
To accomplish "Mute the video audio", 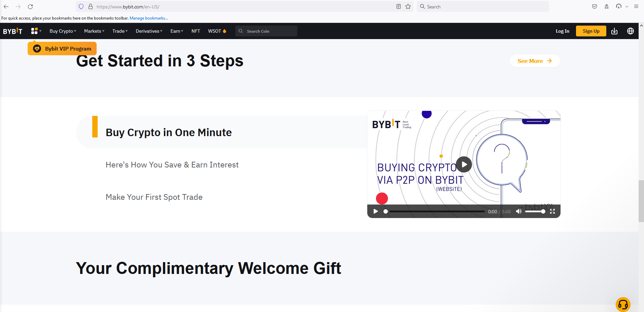I will (518, 211).
